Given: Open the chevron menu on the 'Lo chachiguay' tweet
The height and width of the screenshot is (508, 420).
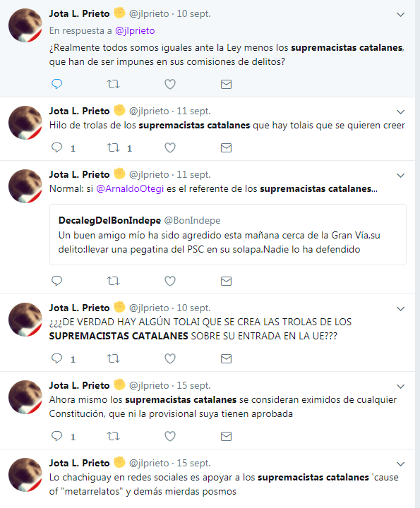Looking at the screenshot, I should click(x=400, y=464).
